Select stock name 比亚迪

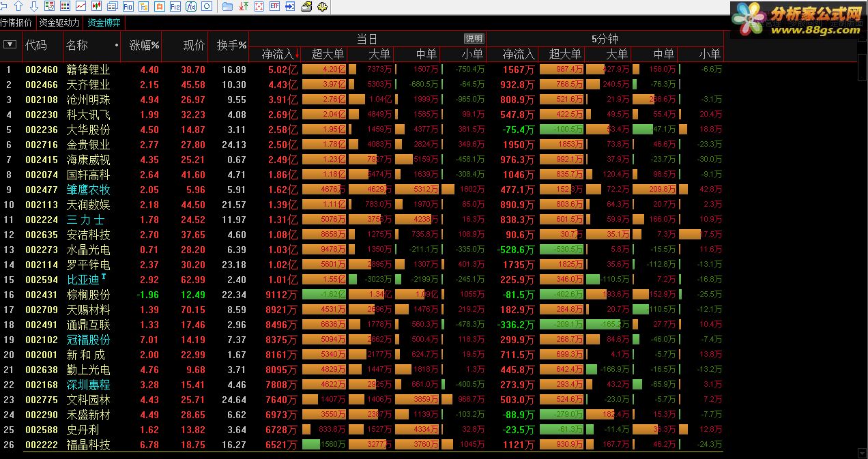[x=83, y=280]
